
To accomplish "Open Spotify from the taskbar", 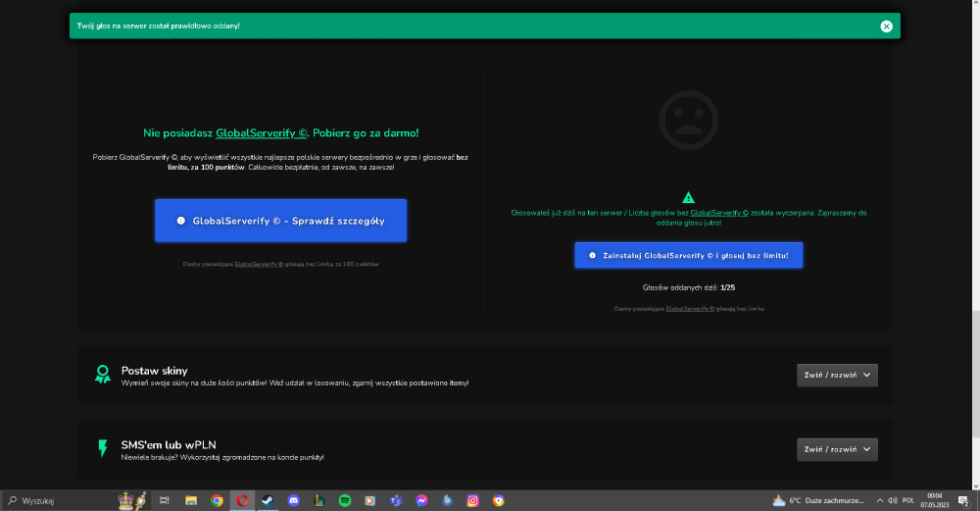I will (x=345, y=500).
